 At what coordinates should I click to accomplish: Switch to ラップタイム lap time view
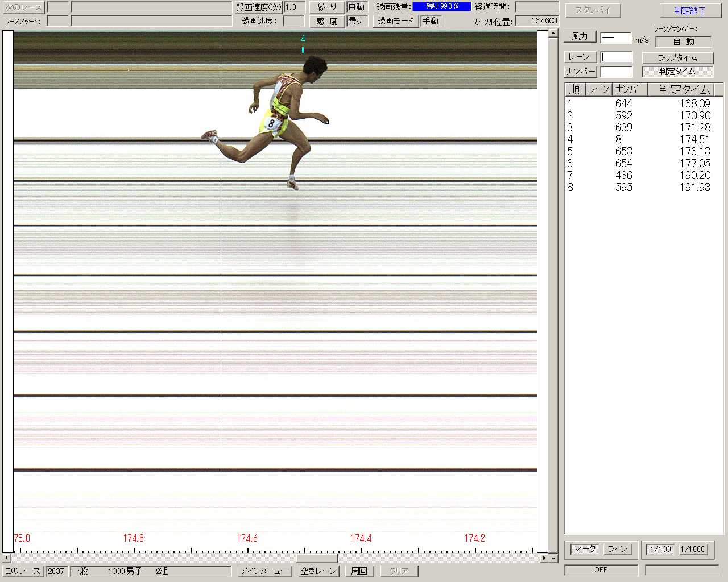[677, 58]
